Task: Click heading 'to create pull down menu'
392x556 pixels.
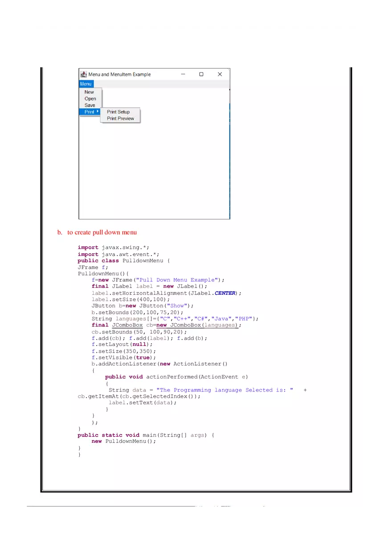Action: [102, 232]
